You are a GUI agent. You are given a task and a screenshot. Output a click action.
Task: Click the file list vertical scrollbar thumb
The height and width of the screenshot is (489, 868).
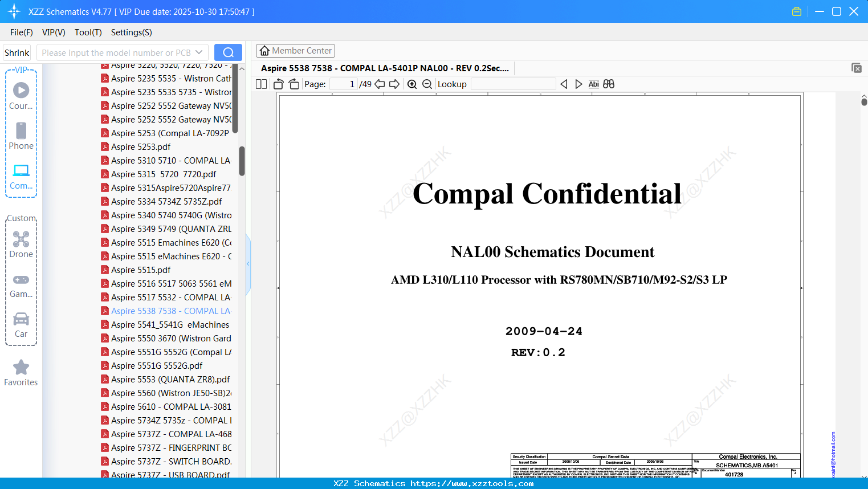(242, 161)
